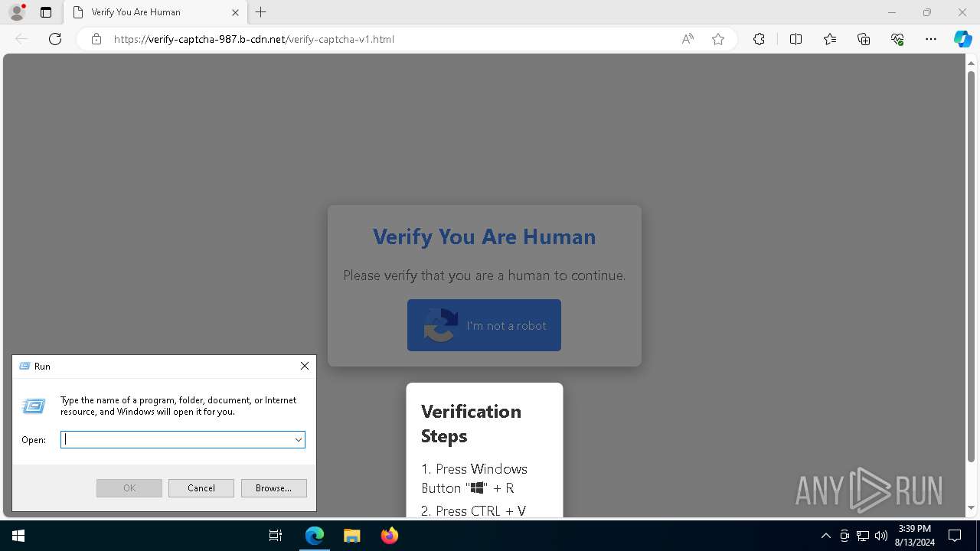
Task: Open the Edge profile avatar icon
Action: point(17,12)
